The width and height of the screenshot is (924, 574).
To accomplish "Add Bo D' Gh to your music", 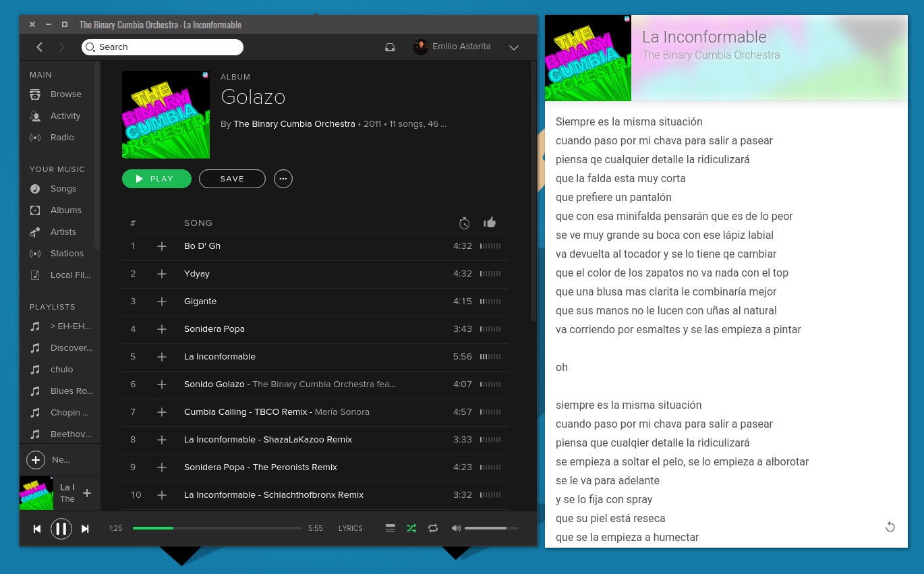I will pos(162,246).
